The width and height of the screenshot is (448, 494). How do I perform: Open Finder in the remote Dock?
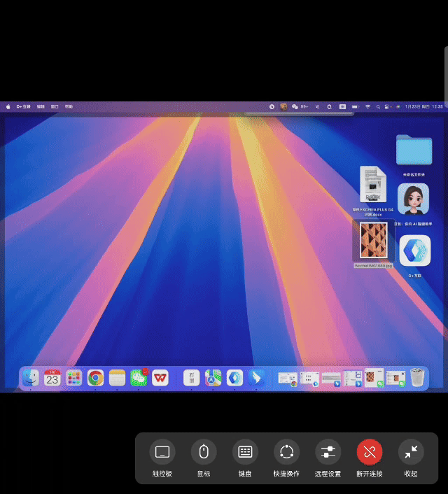coord(31,377)
